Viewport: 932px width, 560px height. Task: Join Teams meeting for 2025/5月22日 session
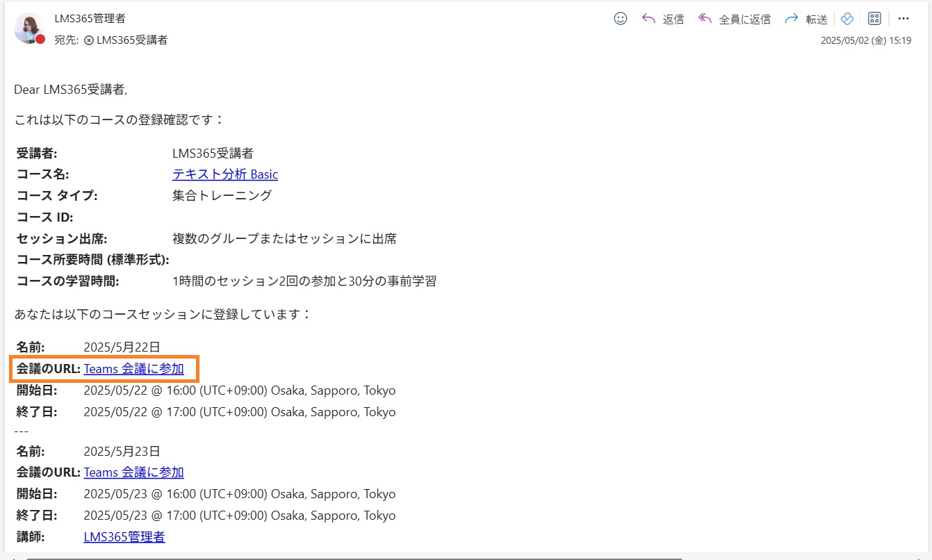tap(133, 369)
